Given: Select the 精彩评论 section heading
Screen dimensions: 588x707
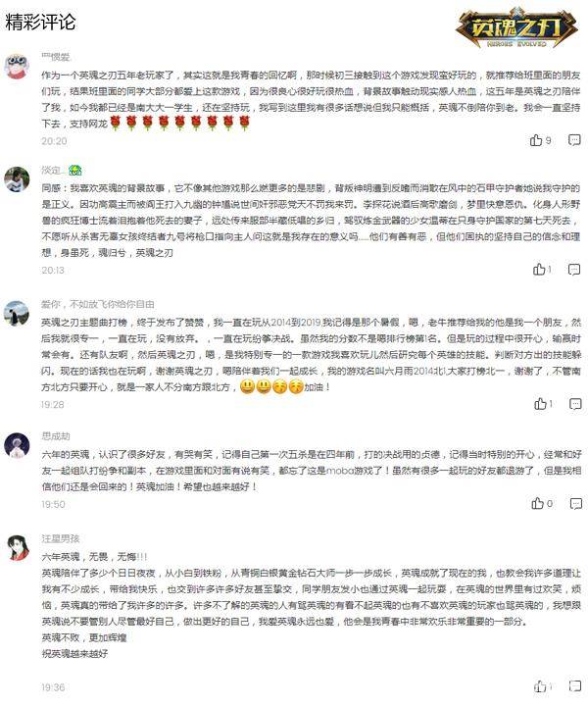Looking at the screenshot, I should click(x=40, y=23).
